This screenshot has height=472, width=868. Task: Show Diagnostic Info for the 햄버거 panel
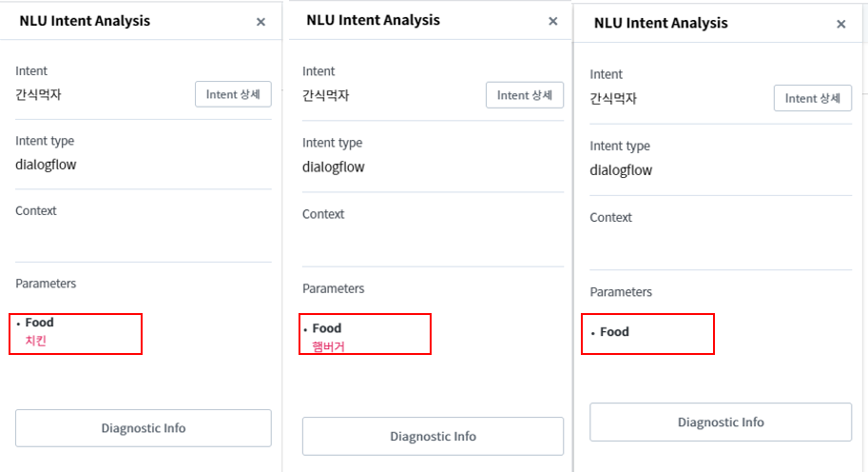pyautogui.click(x=433, y=436)
